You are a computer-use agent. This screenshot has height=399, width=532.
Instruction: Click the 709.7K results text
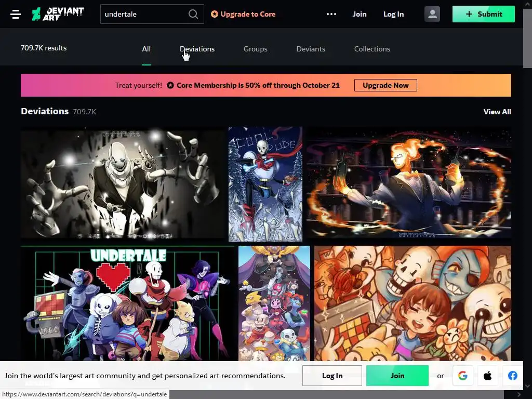[x=44, y=48]
